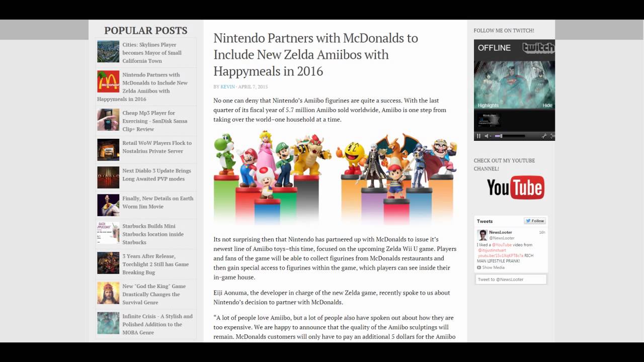Pause the Twitch player
This screenshot has height=362, width=644.
click(478, 136)
